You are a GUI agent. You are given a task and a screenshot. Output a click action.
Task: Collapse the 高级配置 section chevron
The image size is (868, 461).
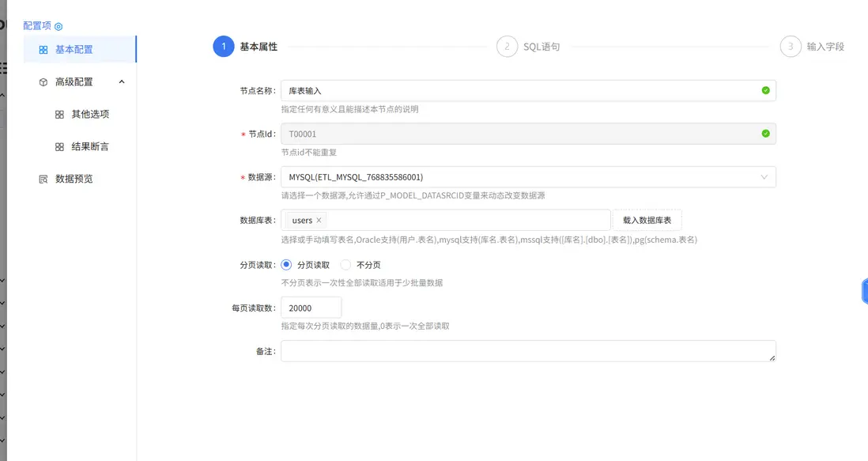[123, 81]
